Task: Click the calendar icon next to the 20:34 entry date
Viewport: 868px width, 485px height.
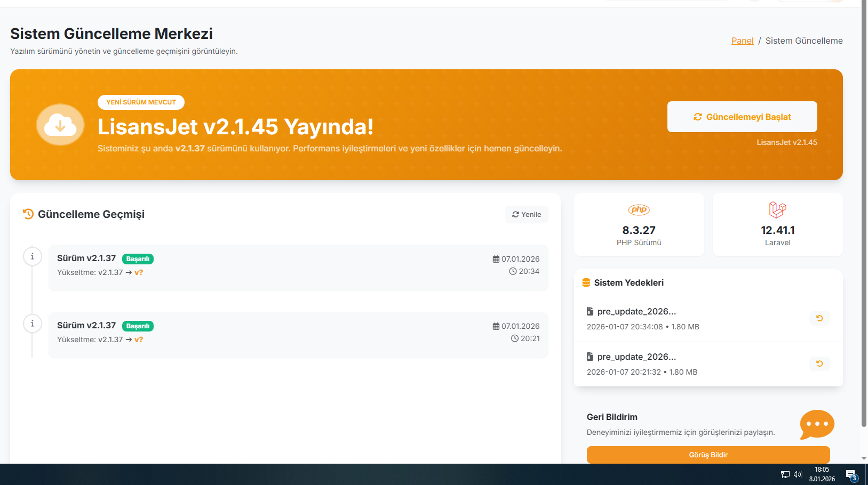Action: click(x=496, y=259)
